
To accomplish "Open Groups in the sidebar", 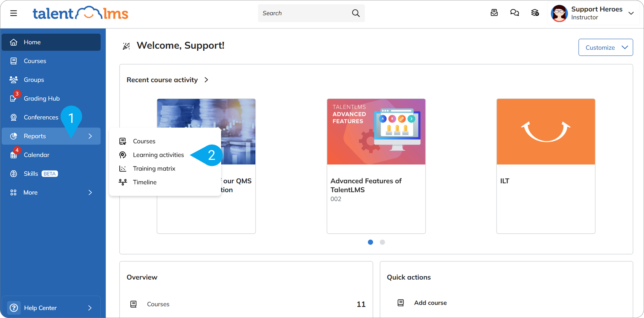I will [51, 79].
